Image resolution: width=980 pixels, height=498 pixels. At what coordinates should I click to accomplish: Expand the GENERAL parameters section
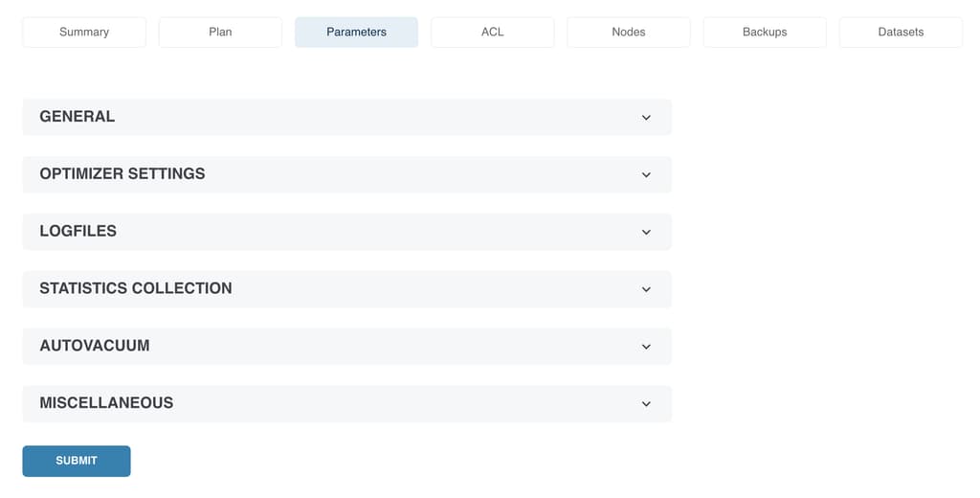(346, 117)
